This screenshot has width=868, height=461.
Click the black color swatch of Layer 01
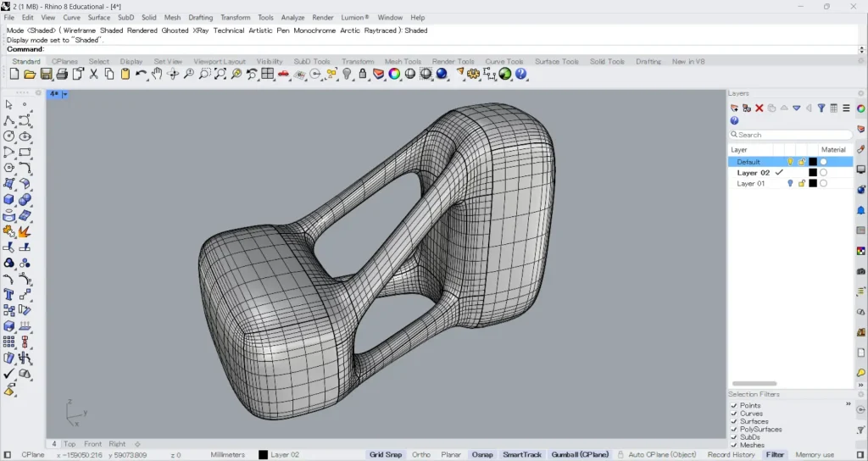tap(813, 184)
